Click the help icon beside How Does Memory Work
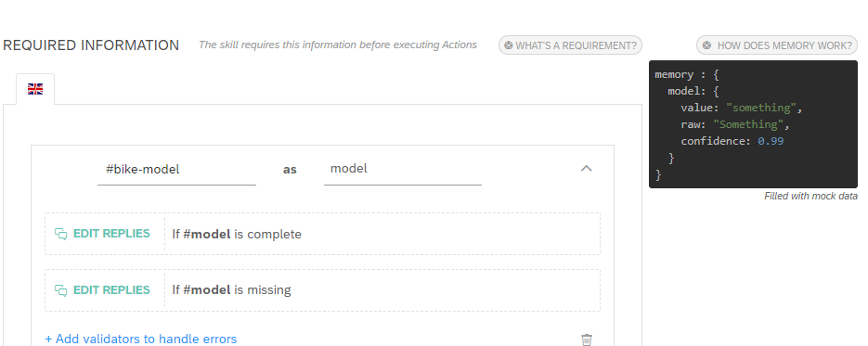Viewport: 868px width, 346px height. click(706, 45)
